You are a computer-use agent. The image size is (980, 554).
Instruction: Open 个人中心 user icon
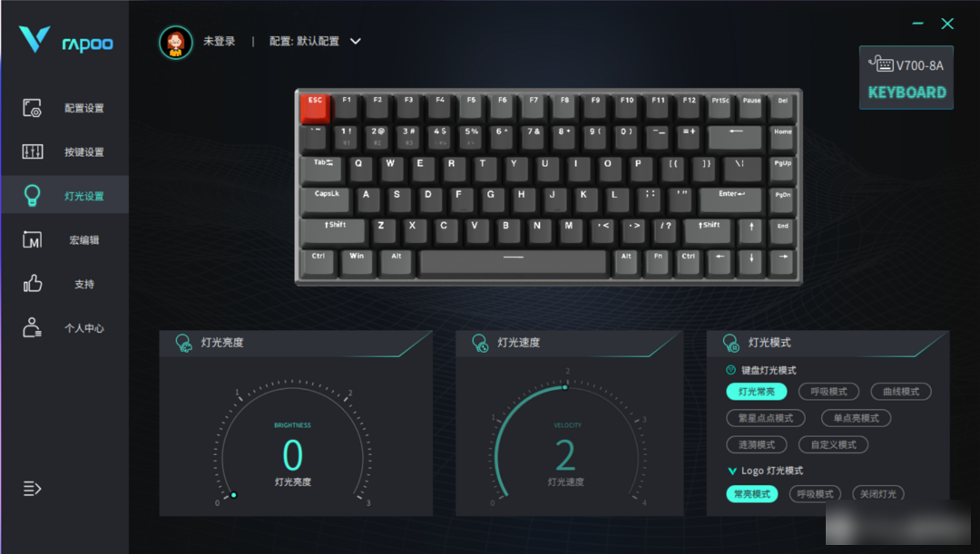tap(32, 327)
